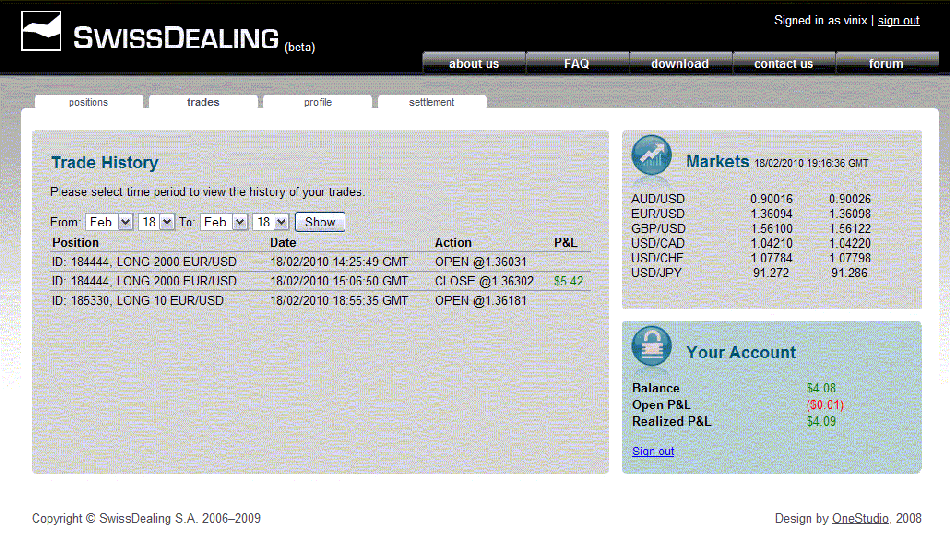Viewport: 950px width, 558px height.
Task: Expand the To day dropdown
Action: pyautogui.click(x=271, y=222)
